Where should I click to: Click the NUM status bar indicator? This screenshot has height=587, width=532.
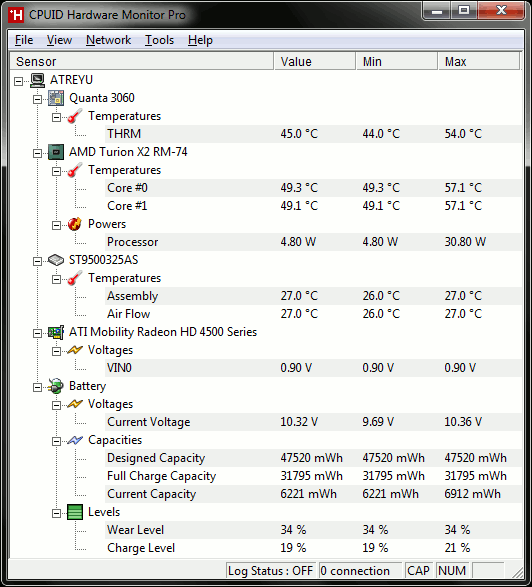coord(452,571)
